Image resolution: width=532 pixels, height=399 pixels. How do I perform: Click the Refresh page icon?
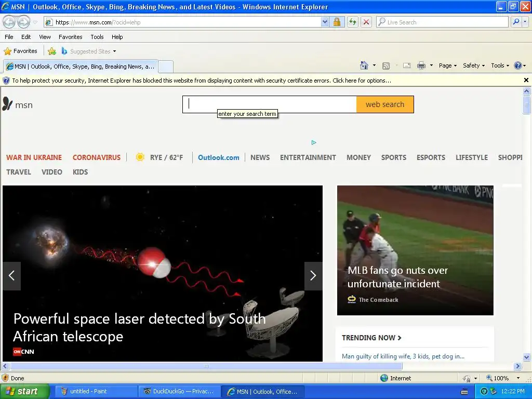(x=353, y=22)
